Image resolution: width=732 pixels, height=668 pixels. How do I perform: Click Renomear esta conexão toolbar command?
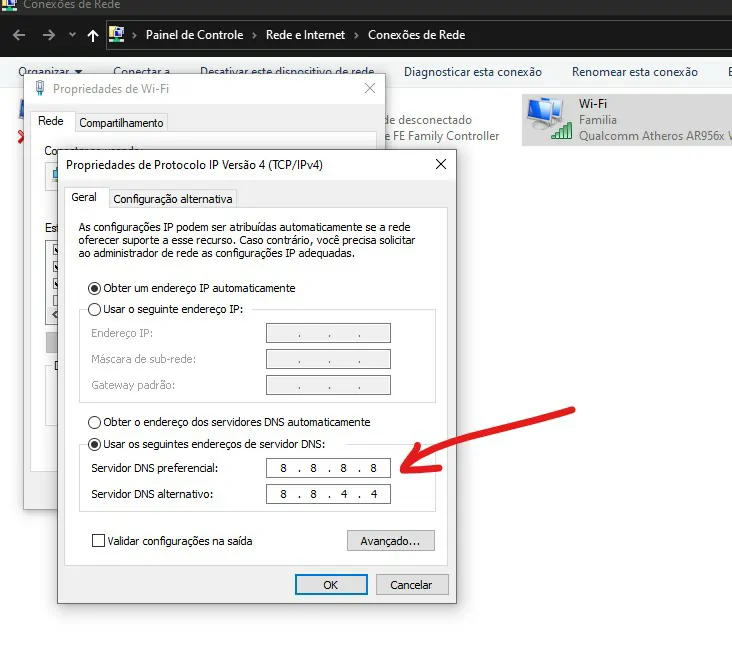coord(634,72)
